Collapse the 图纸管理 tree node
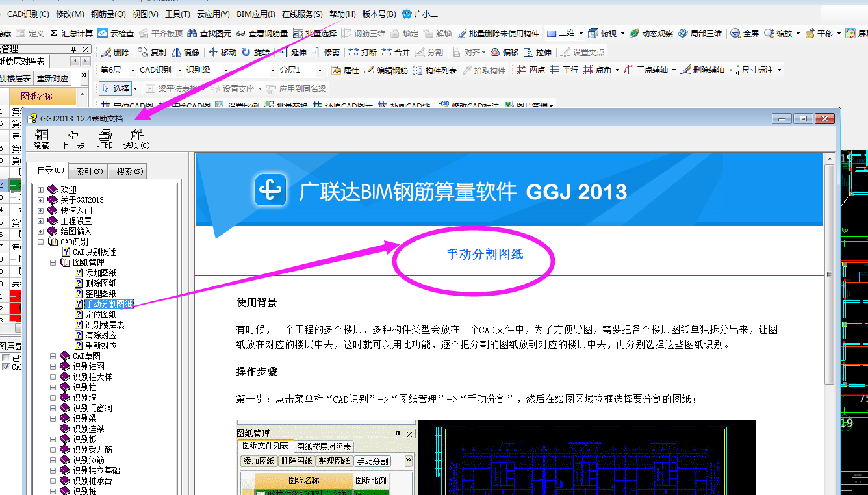Viewport: 868px width, 495px height. point(53,262)
